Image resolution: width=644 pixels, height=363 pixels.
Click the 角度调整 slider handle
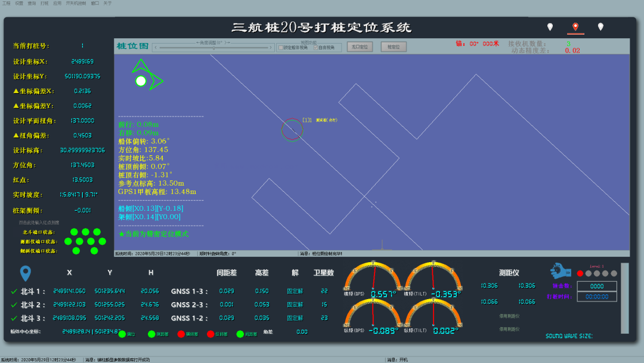click(x=213, y=48)
